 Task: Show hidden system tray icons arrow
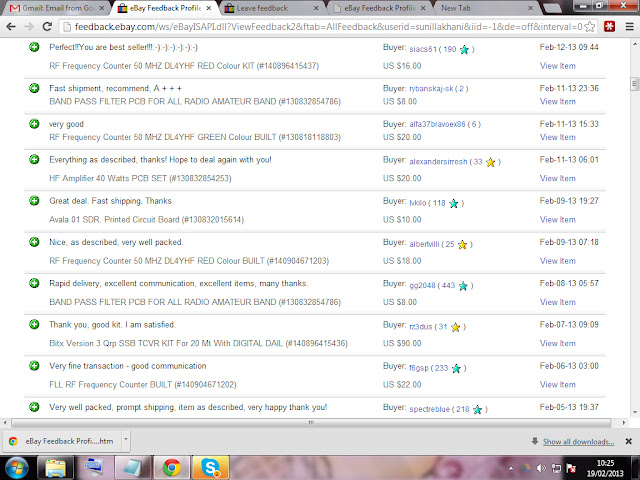(511, 468)
